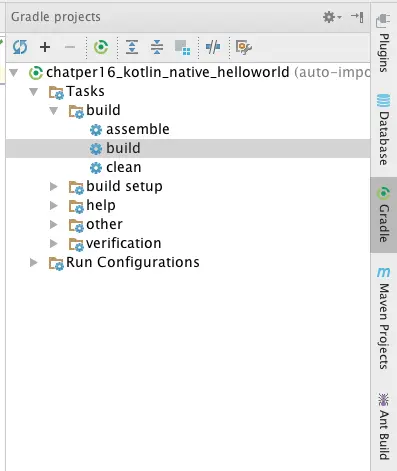Collapse all tree nodes in toolbar

[x=157, y=47]
